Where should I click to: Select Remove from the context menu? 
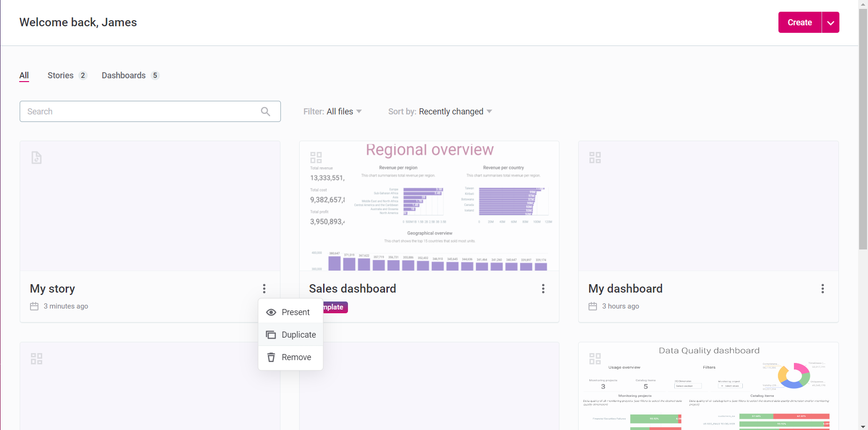(x=296, y=357)
